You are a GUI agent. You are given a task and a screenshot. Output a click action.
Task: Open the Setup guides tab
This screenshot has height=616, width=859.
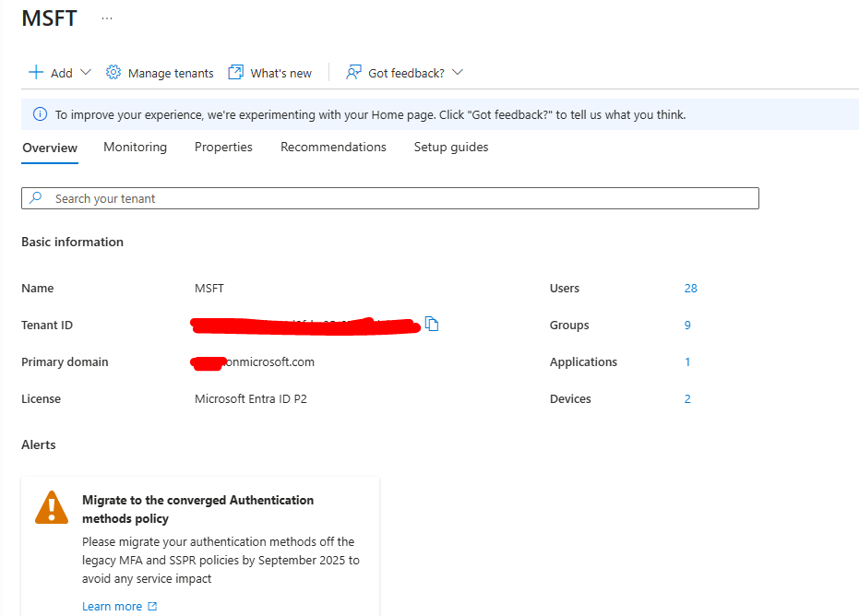[451, 147]
